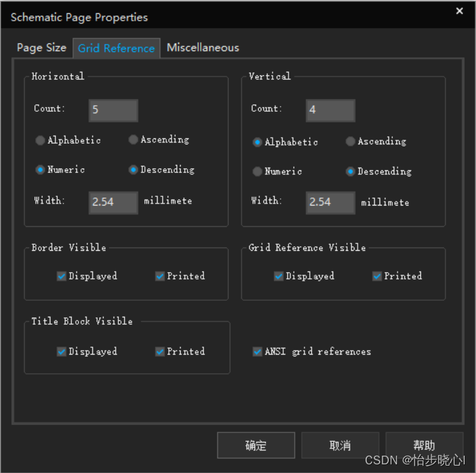Click the 确定 (OK) button

coord(256,446)
